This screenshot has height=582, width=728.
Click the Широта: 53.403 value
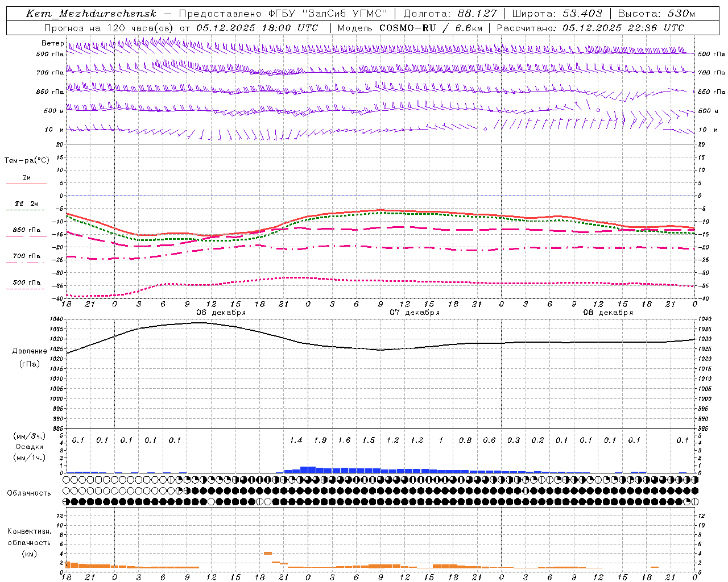click(x=557, y=14)
